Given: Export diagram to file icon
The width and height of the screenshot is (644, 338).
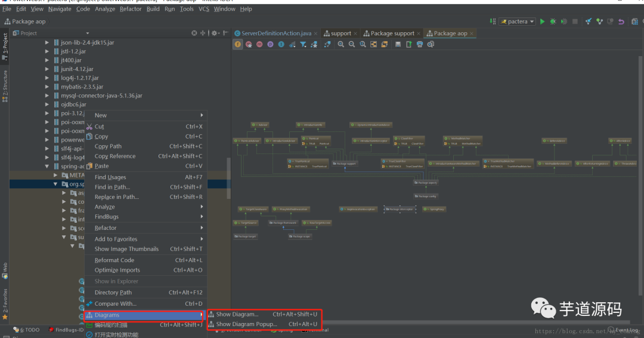Looking at the screenshot, I should 408,44.
